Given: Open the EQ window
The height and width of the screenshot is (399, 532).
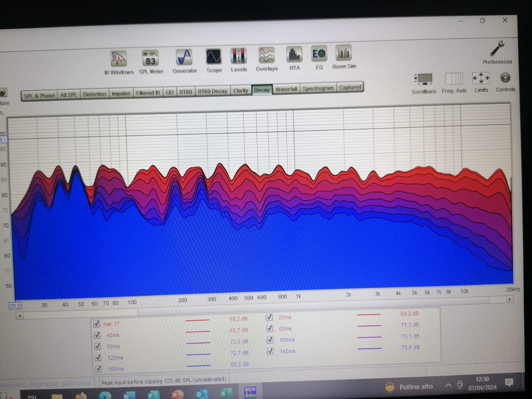Looking at the screenshot, I should click(x=319, y=58).
